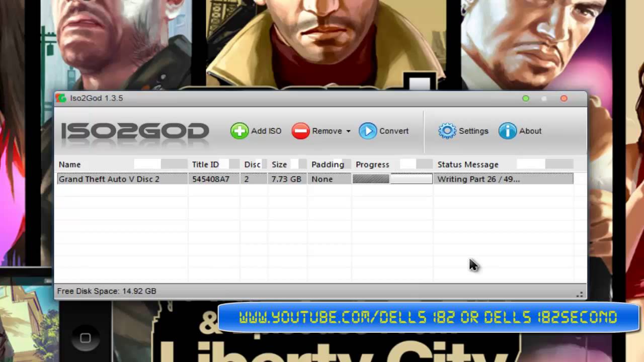Click the Title ID value 545408A7
644x362 pixels.
(211, 179)
